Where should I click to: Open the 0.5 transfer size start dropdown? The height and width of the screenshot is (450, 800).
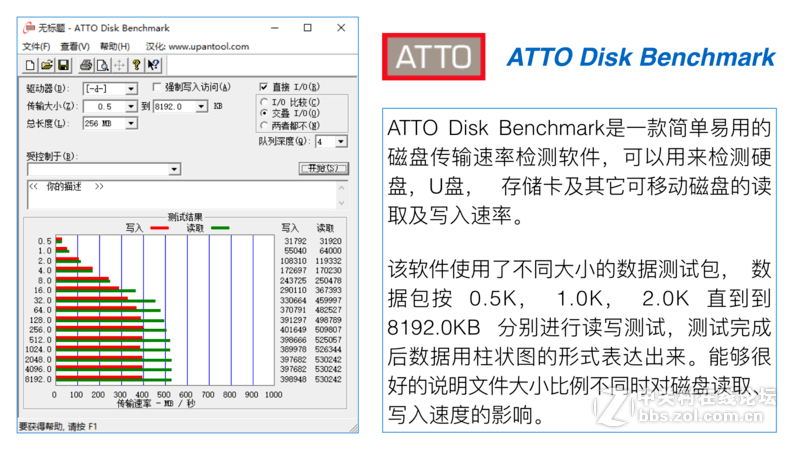[x=131, y=106]
